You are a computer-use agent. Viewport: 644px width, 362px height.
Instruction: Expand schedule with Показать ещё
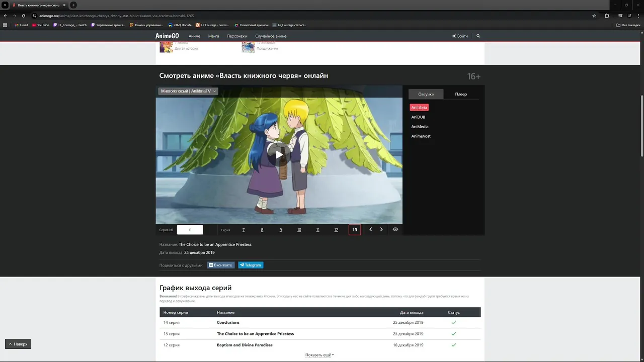pyautogui.click(x=319, y=355)
